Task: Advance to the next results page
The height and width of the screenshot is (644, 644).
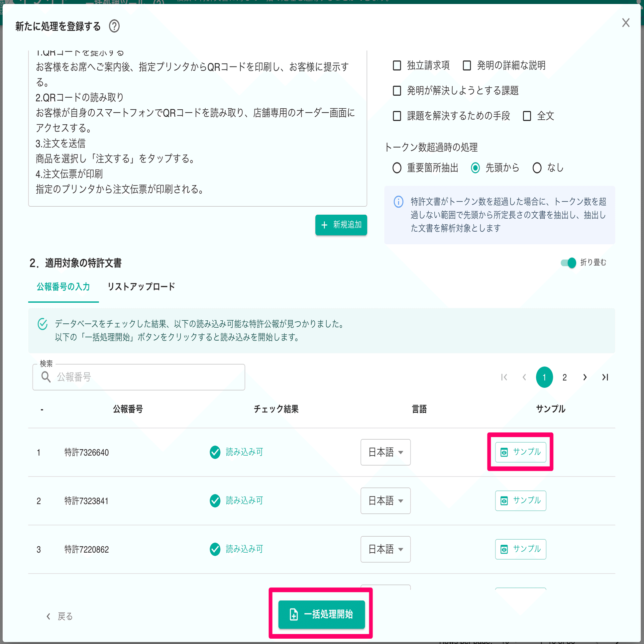Action: [585, 377]
